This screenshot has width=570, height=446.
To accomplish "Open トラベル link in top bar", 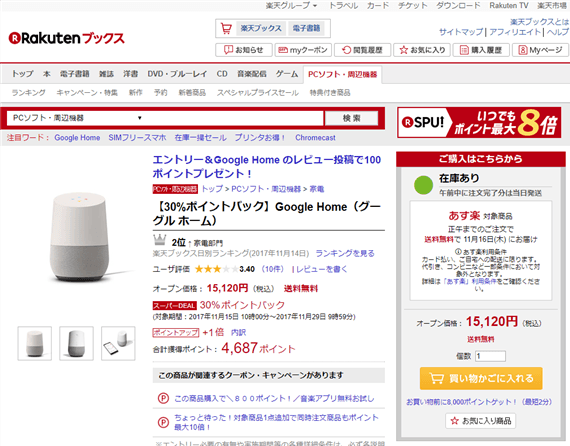I will (x=343, y=5).
